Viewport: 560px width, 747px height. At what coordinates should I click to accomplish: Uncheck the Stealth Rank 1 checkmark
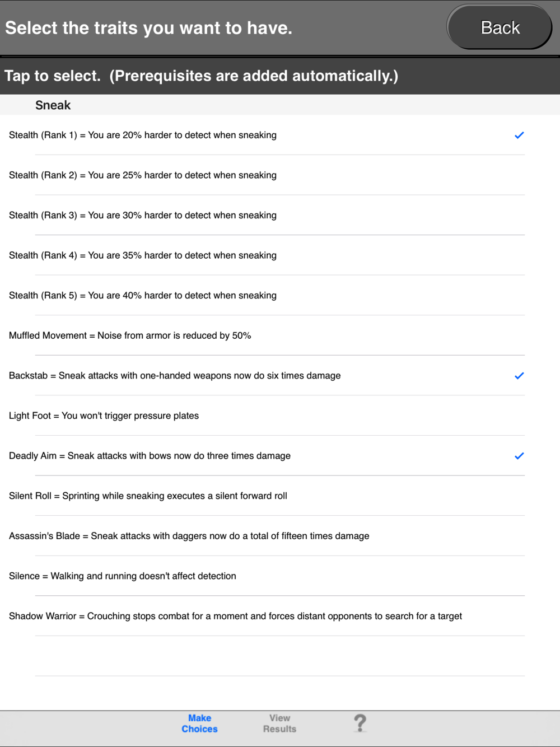pos(519,135)
